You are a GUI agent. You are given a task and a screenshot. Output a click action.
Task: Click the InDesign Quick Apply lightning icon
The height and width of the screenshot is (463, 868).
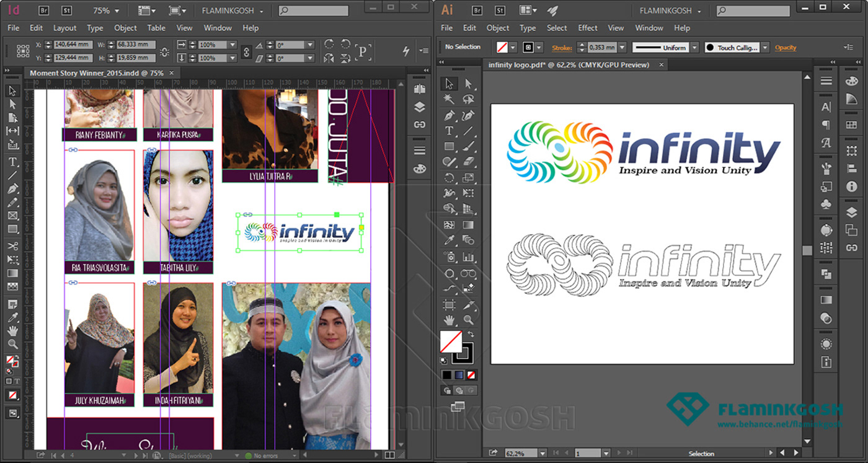pyautogui.click(x=407, y=51)
